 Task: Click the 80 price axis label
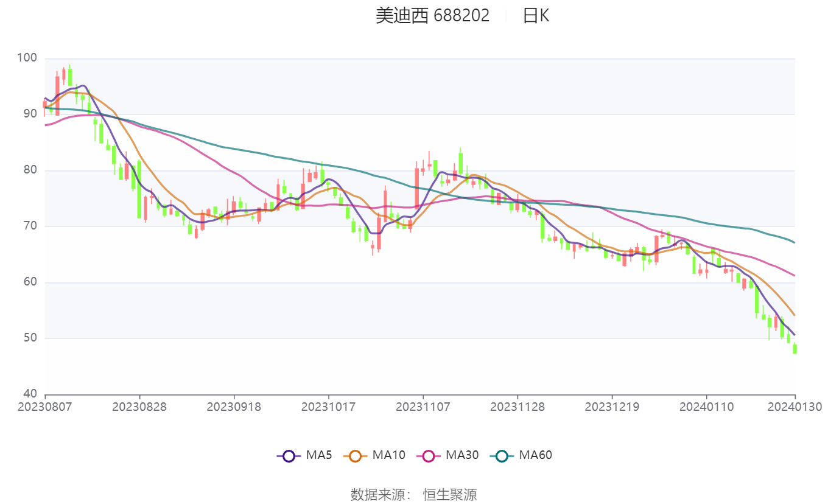point(30,170)
